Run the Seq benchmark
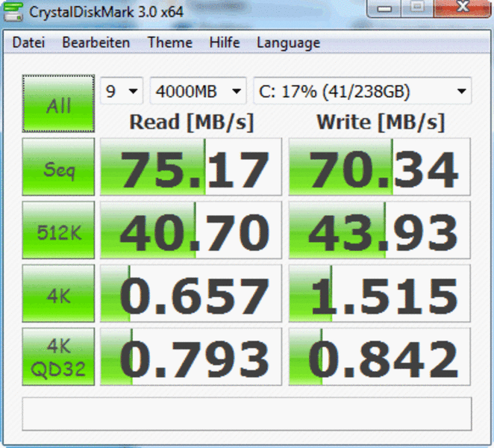The width and height of the screenshot is (494, 448). click(x=58, y=167)
